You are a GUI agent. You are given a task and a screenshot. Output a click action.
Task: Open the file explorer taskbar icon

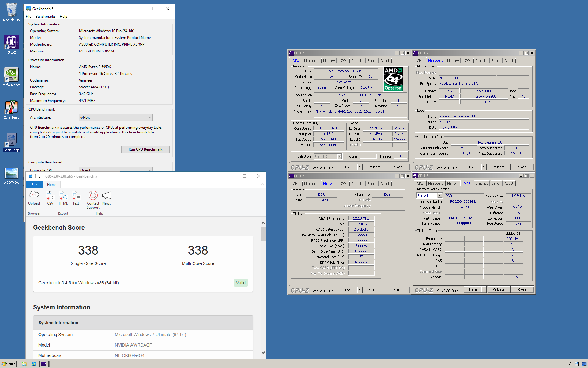coord(24,364)
